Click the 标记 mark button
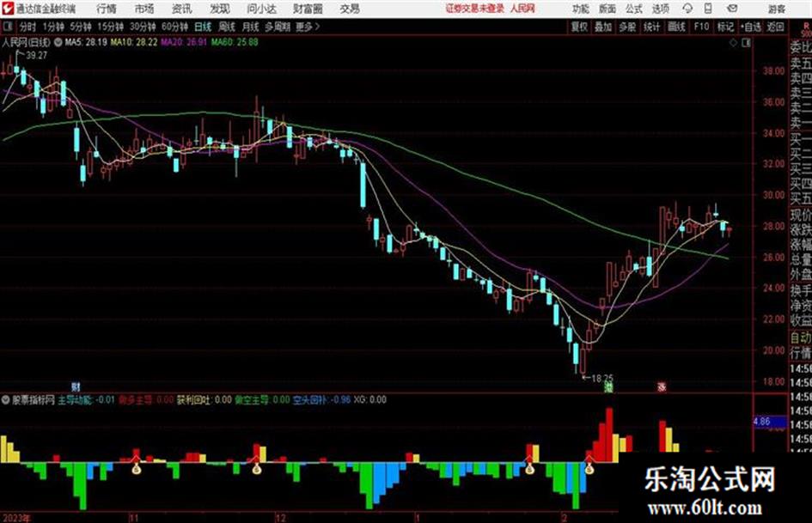Image resolution: width=812 pixels, height=523 pixels. (x=725, y=27)
